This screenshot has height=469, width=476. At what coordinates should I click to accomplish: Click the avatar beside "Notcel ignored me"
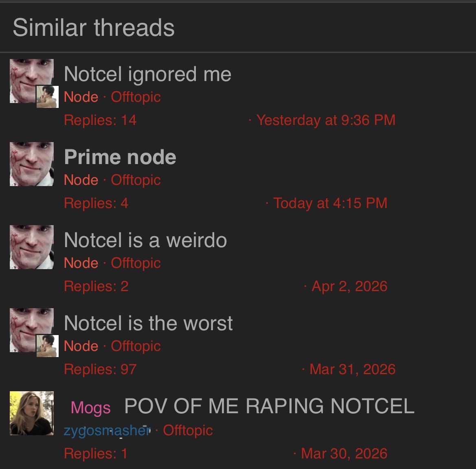pyautogui.click(x=32, y=81)
